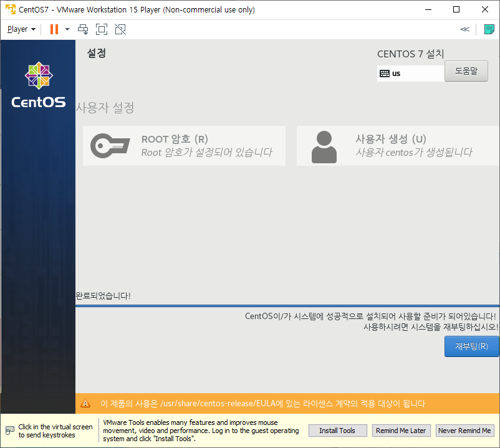500x448 pixels.
Task: Collapse toolbar with double chevron icon
Action: click(465, 29)
